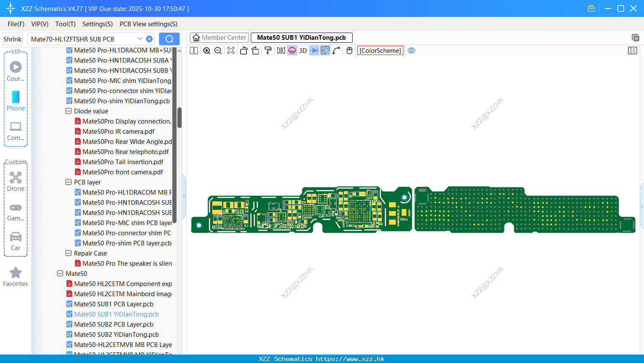Toggle the net trace routing view
The height and width of the screenshot is (363, 644).
point(325,51)
